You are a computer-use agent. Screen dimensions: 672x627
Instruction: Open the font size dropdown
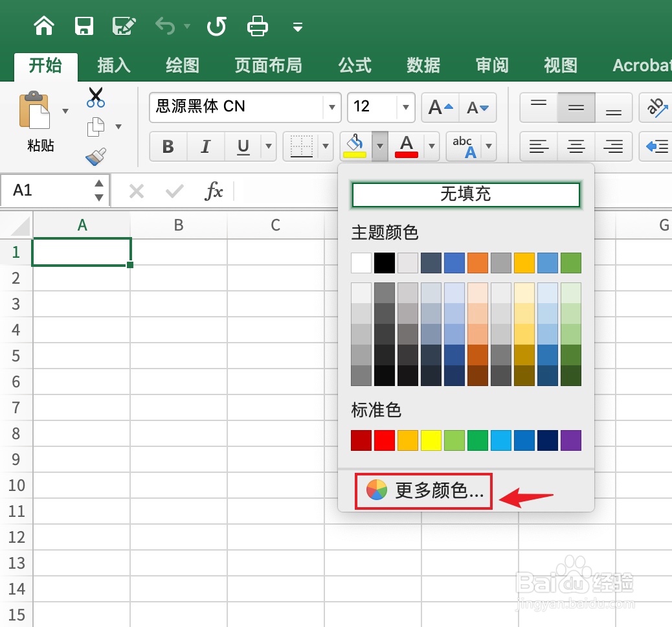(x=405, y=108)
